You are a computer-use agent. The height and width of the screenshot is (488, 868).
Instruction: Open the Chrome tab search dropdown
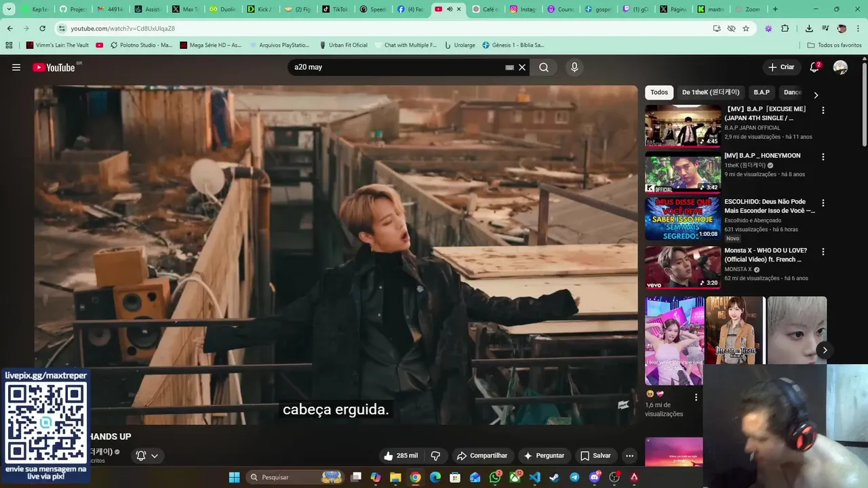point(9,9)
